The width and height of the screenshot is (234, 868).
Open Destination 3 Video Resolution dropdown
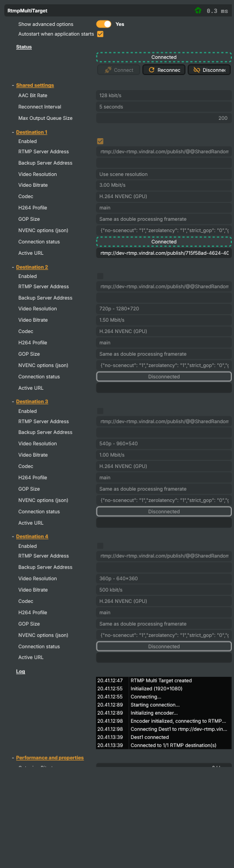point(164,444)
